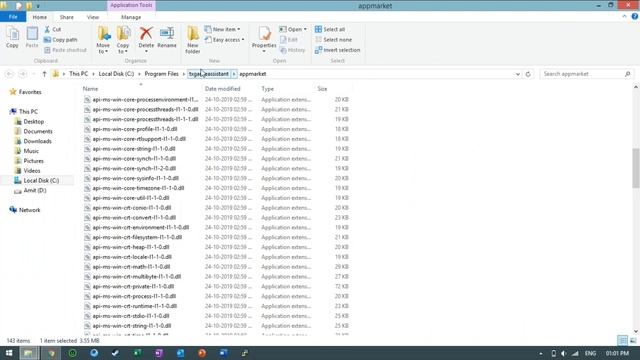Select the Application Tools contextual tab
The height and width of the screenshot is (360, 640).
(x=131, y=5)
